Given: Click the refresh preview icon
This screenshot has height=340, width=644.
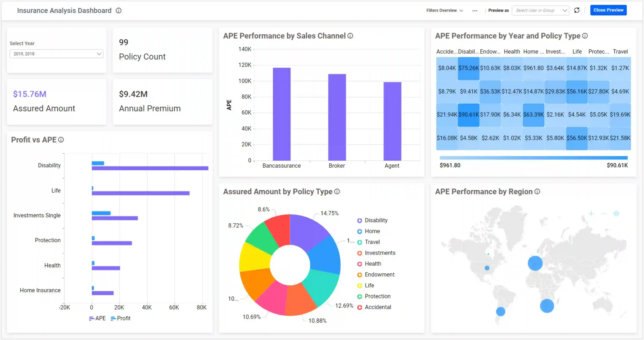Looking at the screenshot, I should [x=577, y=10].
